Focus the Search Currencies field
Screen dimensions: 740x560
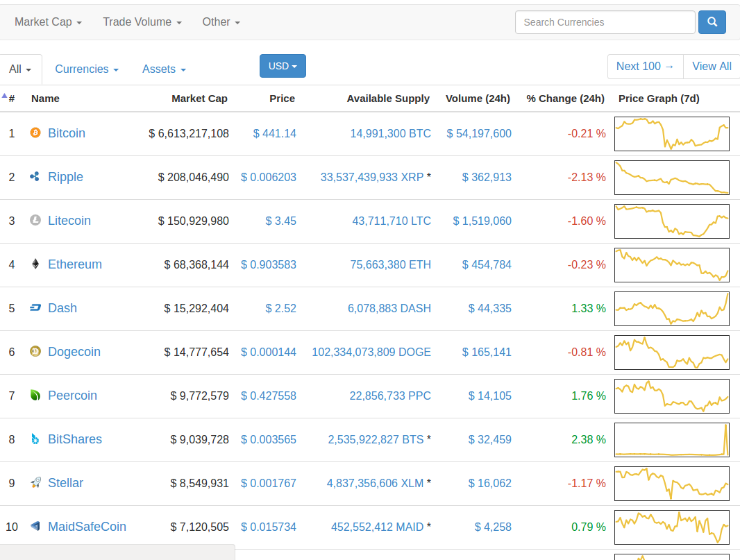click(605, 22)
